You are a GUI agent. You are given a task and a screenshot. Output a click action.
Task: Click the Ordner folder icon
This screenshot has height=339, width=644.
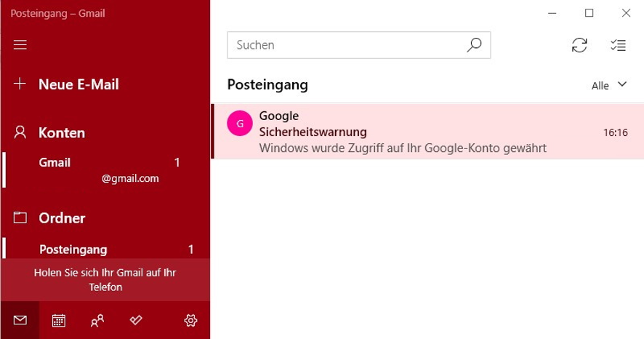[x=20, y=218]
